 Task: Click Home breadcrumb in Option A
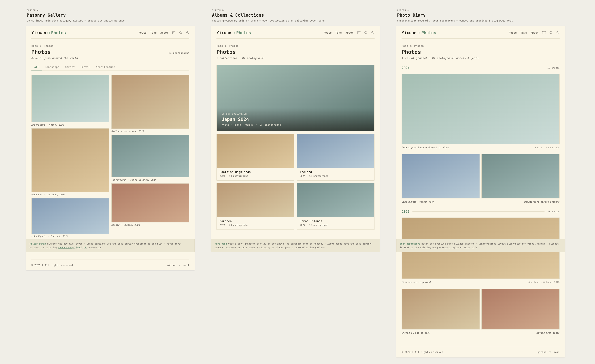35,46
